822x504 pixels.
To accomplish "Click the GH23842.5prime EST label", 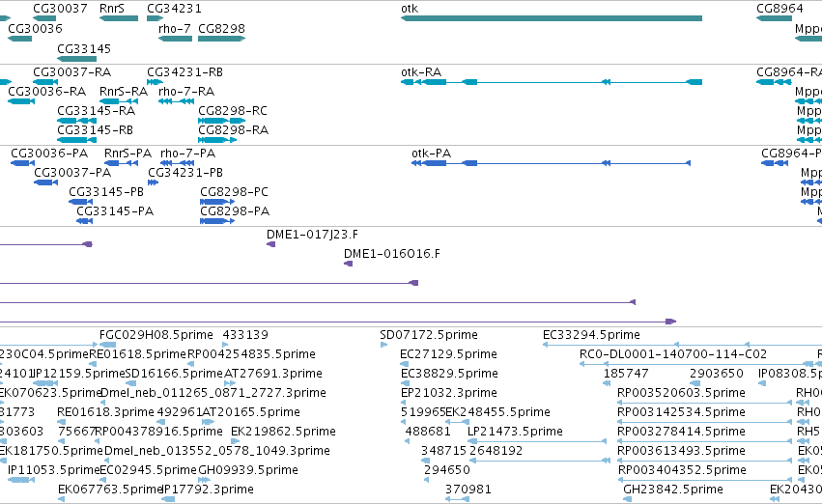I will point(673,490).
